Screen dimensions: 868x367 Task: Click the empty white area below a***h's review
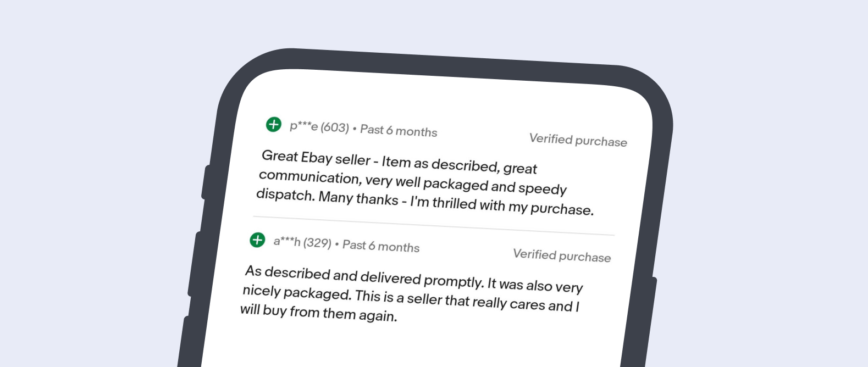tap(418, 346)
